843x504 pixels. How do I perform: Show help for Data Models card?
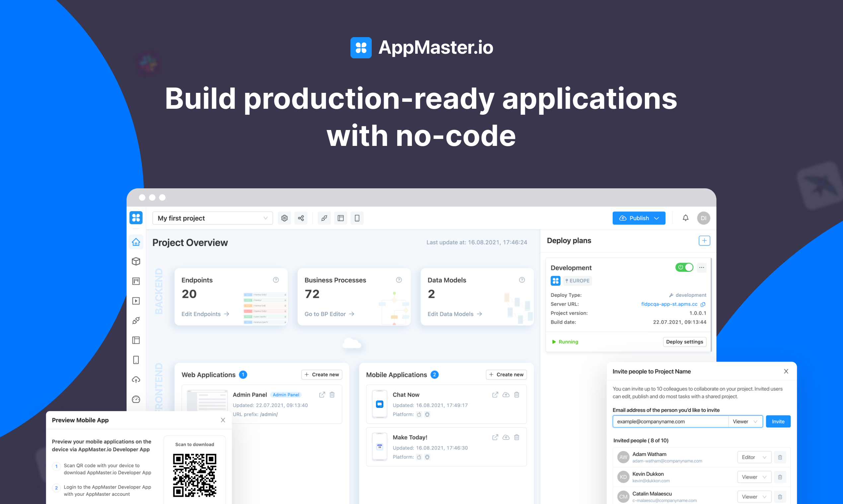point(522,280)
